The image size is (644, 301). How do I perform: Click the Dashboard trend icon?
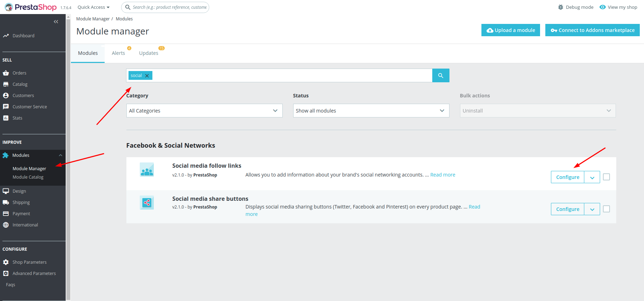click(x=6, y=36)
